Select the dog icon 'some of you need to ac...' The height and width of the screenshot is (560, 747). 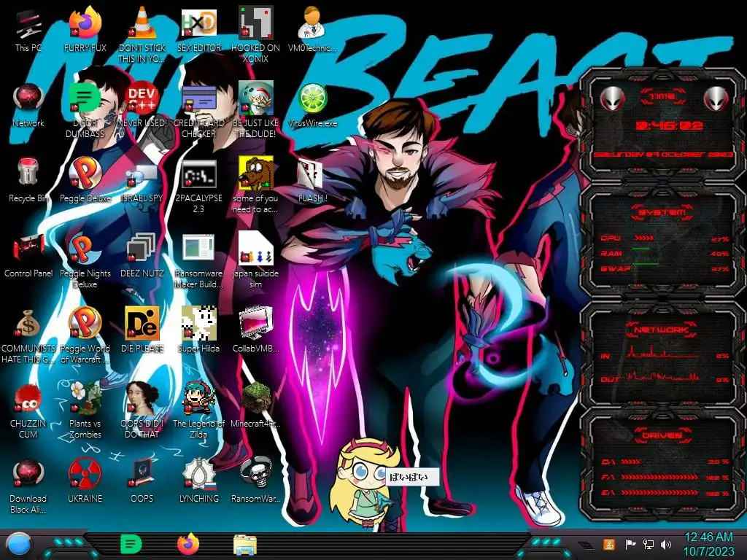255,173
